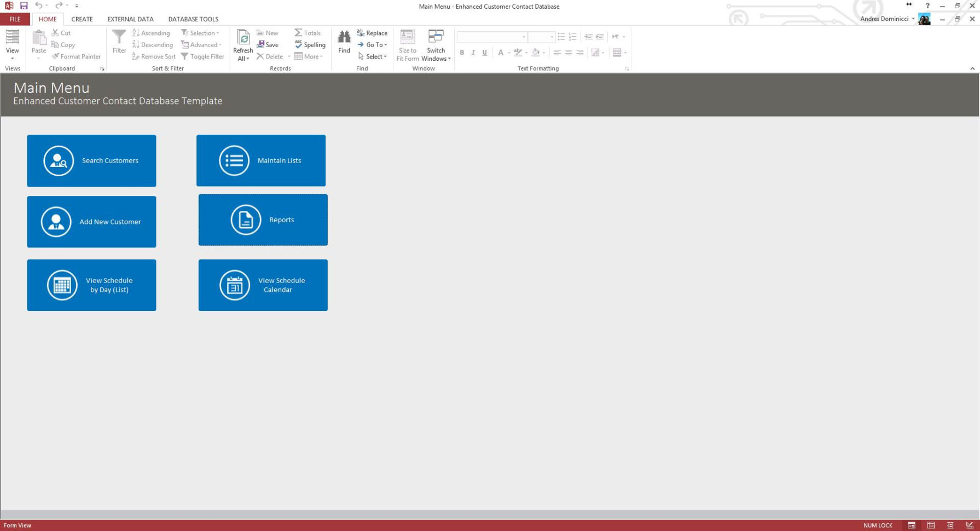980x531 pixels.
Task: Sort records Ascending
Action: pos(151,33)
